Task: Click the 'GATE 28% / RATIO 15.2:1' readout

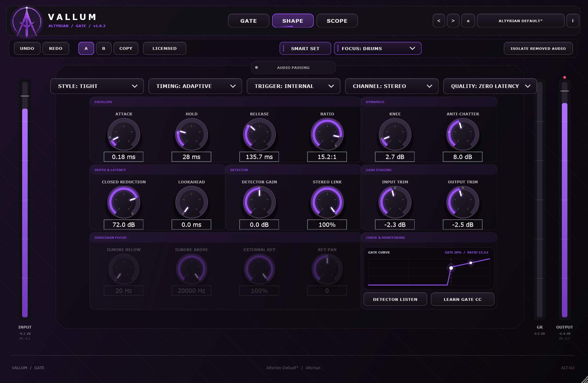Action: click(x=467, y=252)
